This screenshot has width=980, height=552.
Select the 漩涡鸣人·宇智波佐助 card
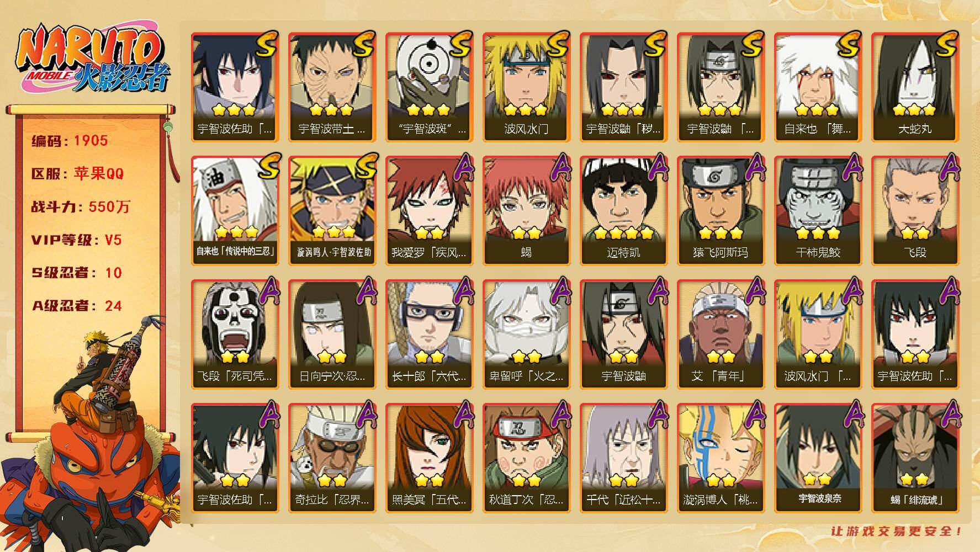coord(332,211)
